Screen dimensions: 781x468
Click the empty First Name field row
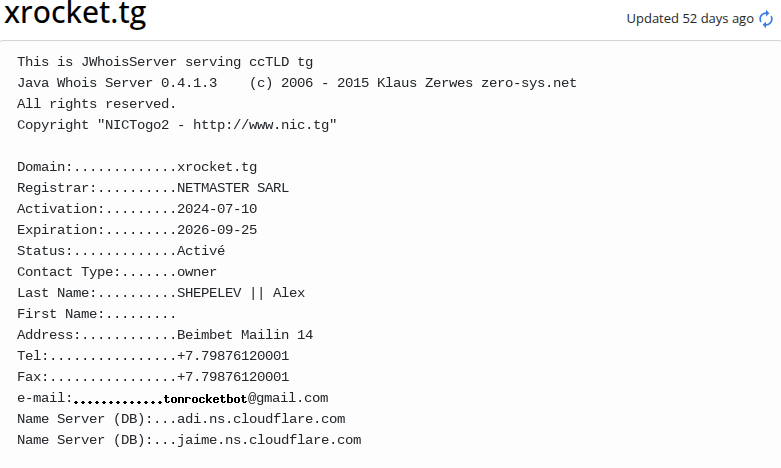coord(96,314)
